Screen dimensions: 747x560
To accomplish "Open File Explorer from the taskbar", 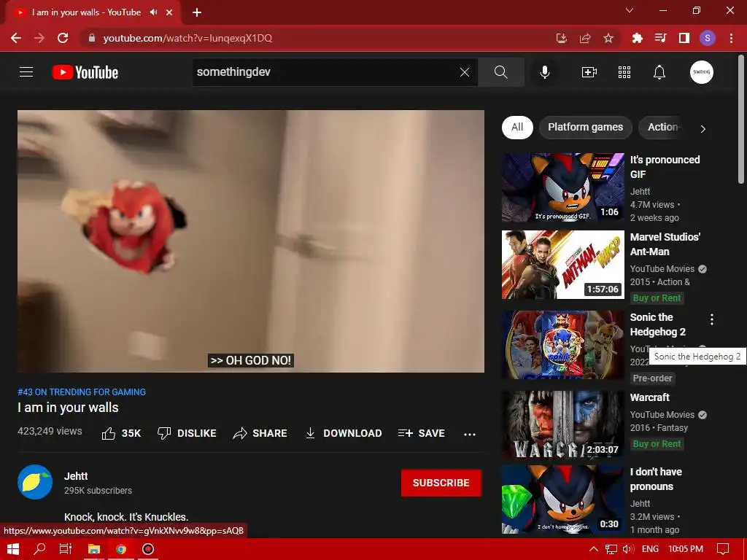I will coord(94,549).
